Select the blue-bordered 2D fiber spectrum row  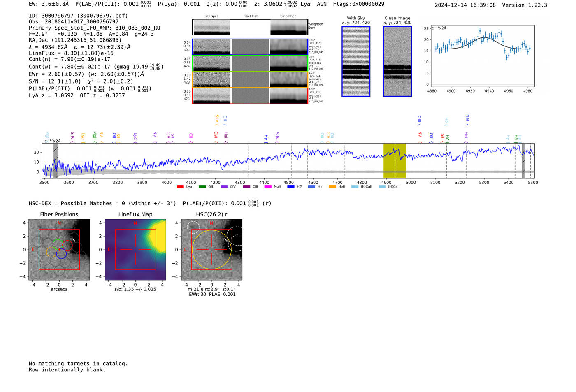250,47
